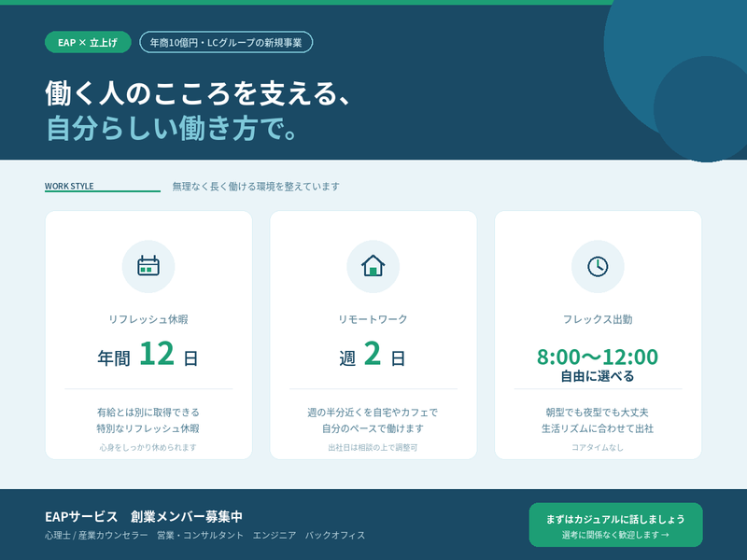Viewport: 747px width, 560px height.
Task: Click the role バックオフィス
Action: (x=335, y=535)
